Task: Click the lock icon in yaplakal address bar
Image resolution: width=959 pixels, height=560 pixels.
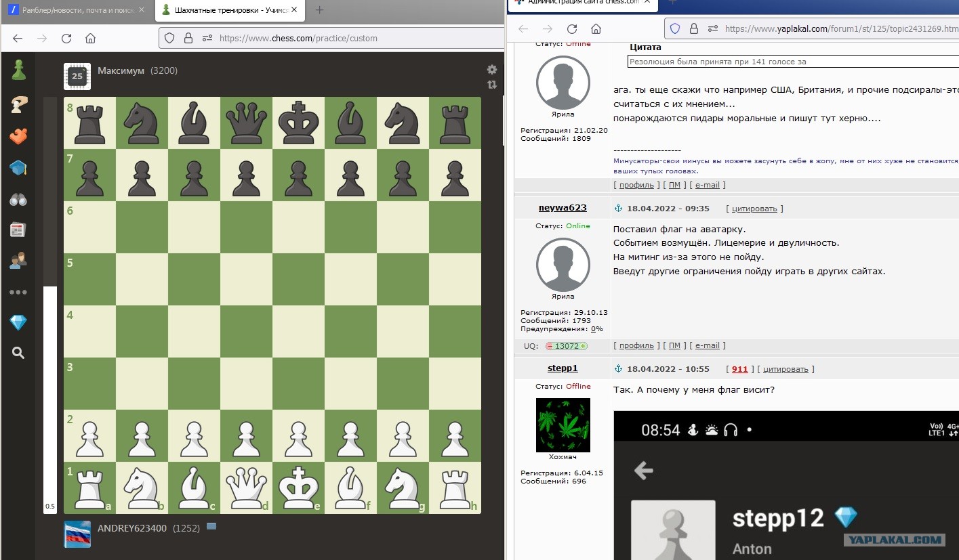Action: (694, 28)
